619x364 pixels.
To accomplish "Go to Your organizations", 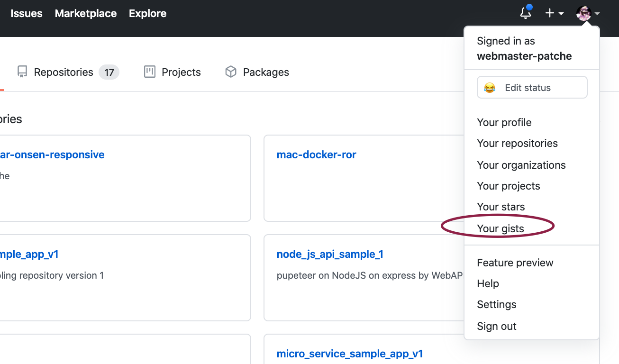I will (521, 165).
